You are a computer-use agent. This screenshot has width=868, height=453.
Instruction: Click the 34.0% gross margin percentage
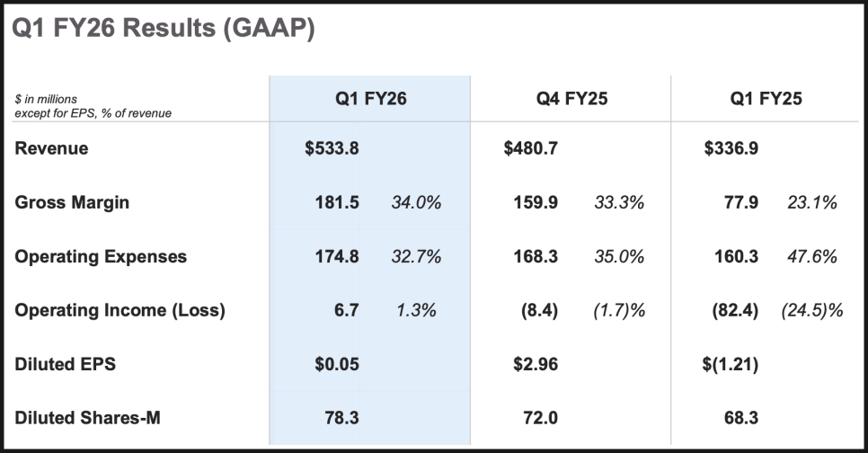pos(416,202)
